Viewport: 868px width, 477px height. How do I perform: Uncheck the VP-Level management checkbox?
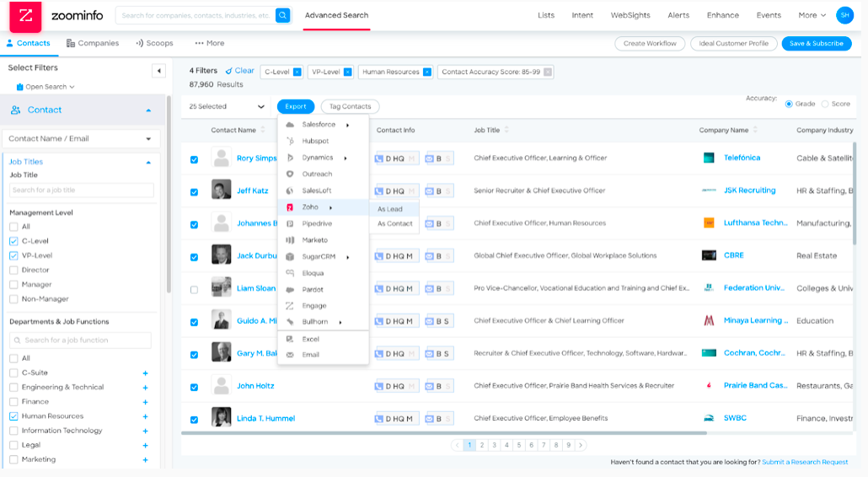pyautogui.click(x=13, y=255)
